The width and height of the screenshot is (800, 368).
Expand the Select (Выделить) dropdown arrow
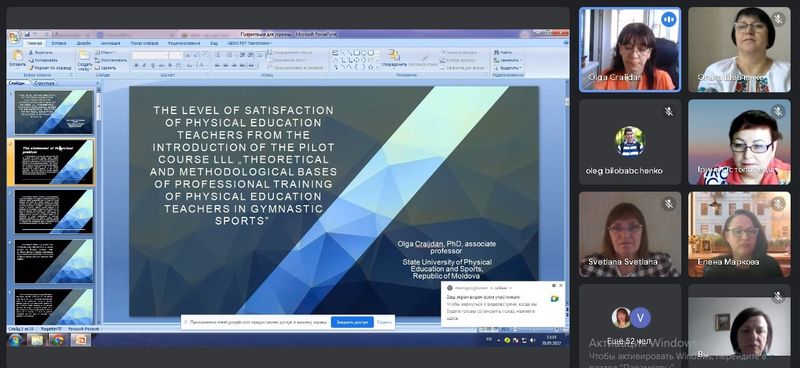pyautogui.click(x=521, y=67)
